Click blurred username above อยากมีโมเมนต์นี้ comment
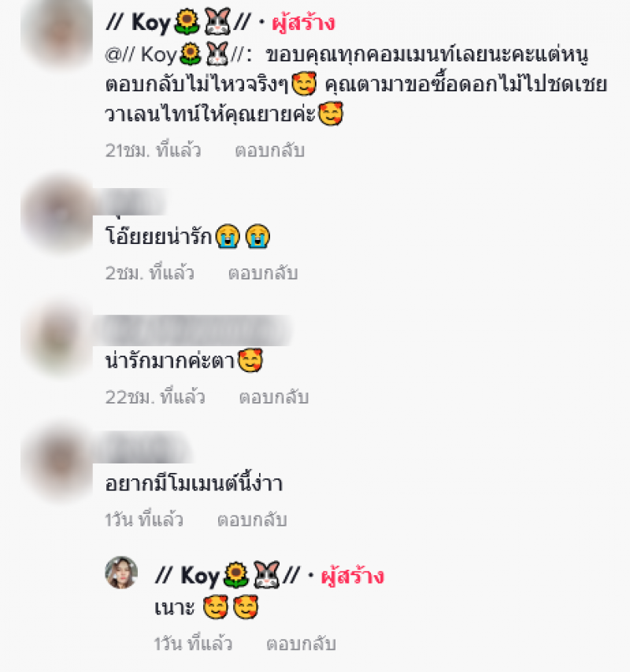The height and width of the screenshot is (672, 630). pos(142,447)
